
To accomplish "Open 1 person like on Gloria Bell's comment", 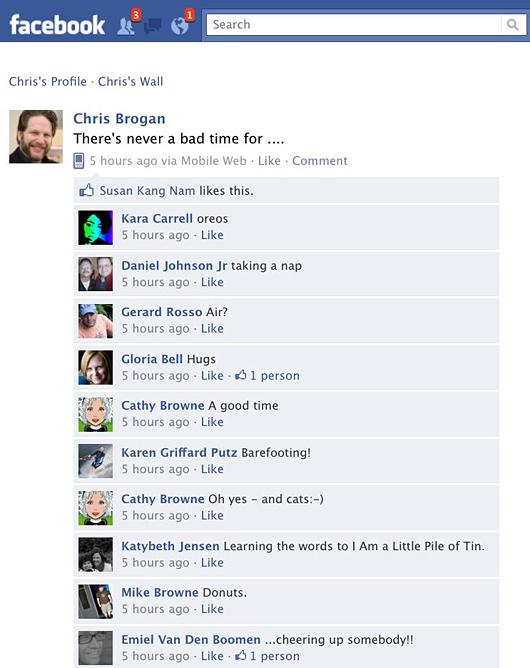I will (x=268, y=375).
